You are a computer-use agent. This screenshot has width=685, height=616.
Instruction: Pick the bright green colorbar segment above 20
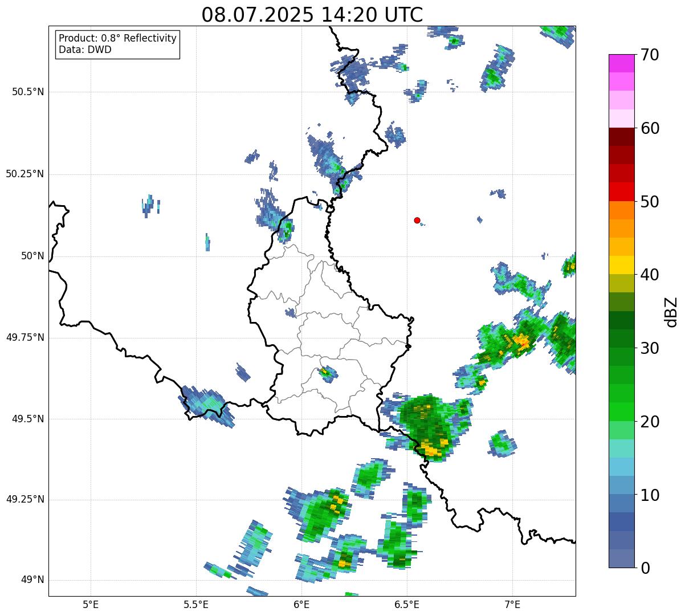[621, 412]
